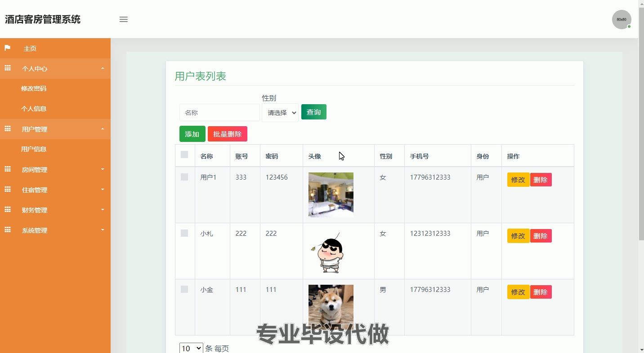Expand 住宿管理 using its arrow
644x353 pixels.
[x=103, y=190]
